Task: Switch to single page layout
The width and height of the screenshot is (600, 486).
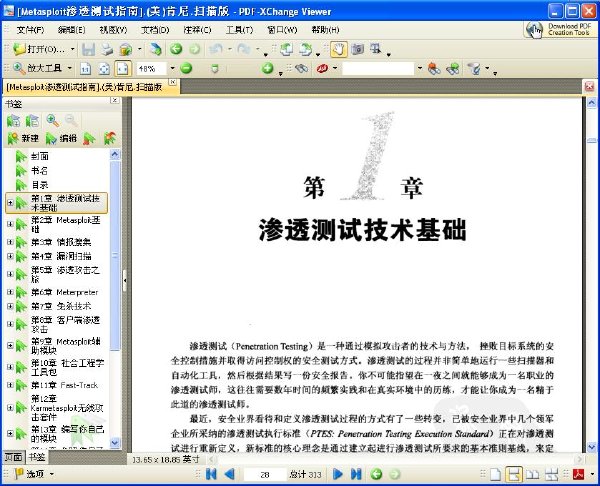Action: (x=496, y=475)
